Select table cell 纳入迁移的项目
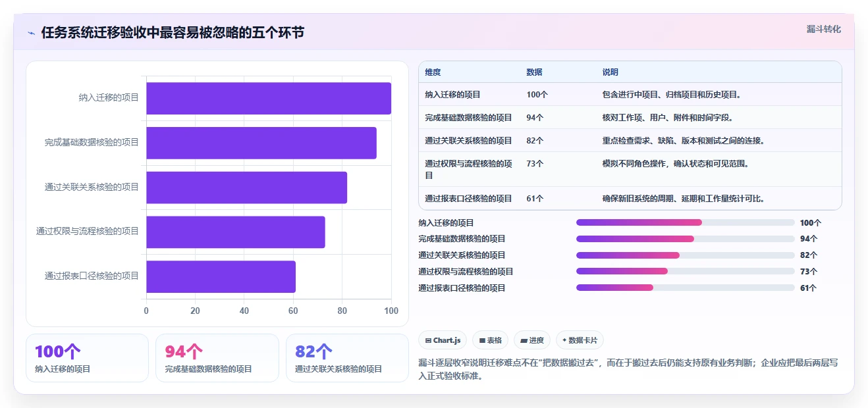This screenshot has width=868, height=408. click(x=452, y=95)
